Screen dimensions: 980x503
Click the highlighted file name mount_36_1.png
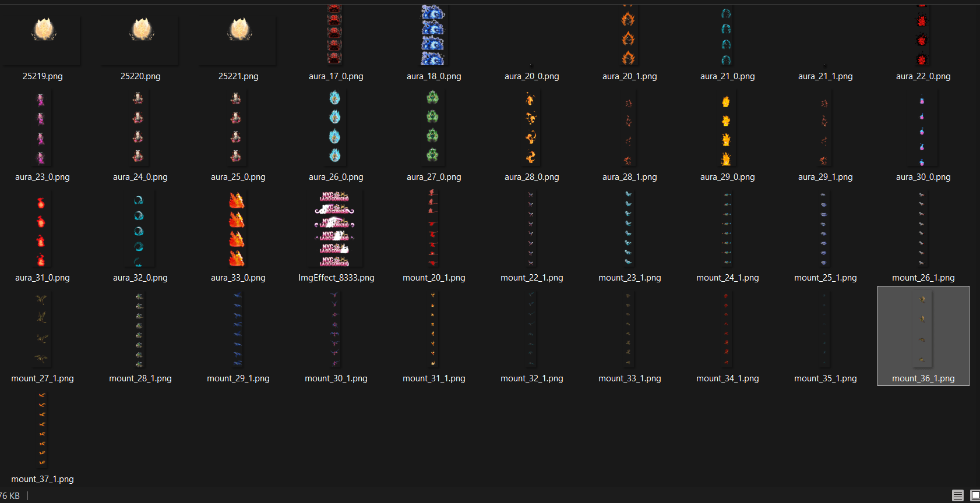[x=923, y=378]
